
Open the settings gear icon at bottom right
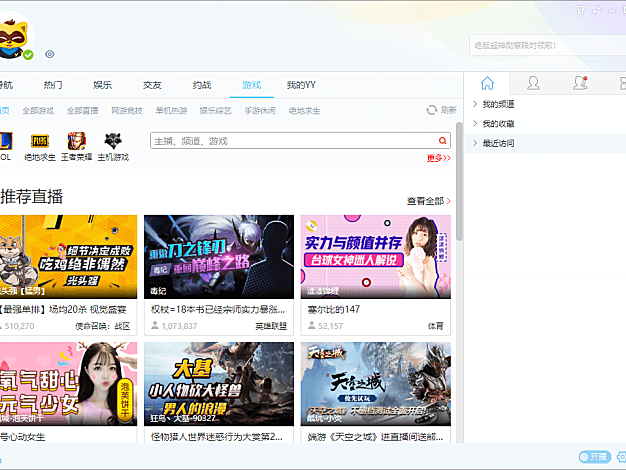coord(622,456)
